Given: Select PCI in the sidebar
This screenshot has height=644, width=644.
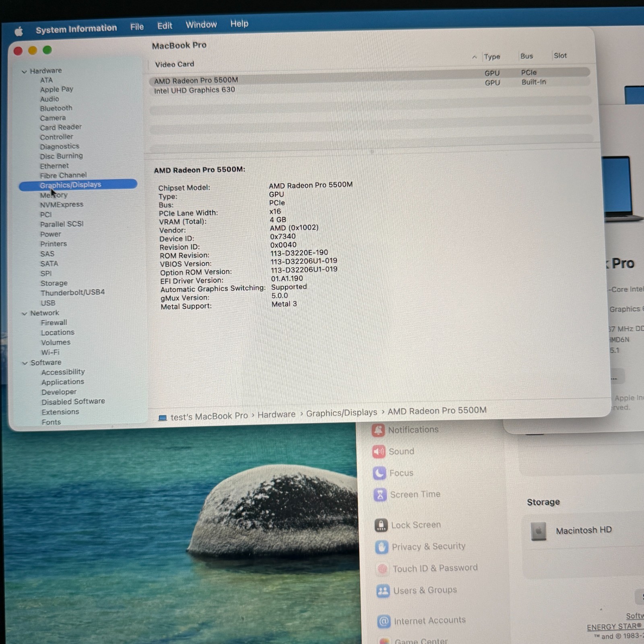Looking at the screenshot, I should (x=46, y=215).
